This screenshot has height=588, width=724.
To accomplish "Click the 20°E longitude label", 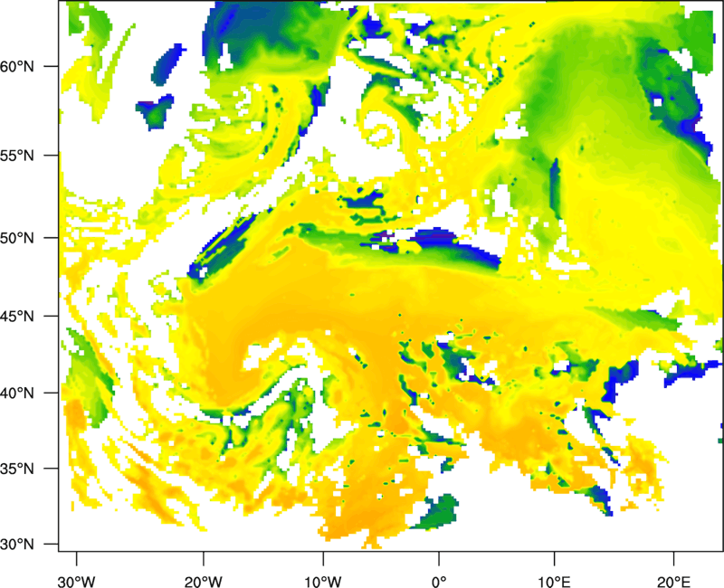I will tap(673, 582).
